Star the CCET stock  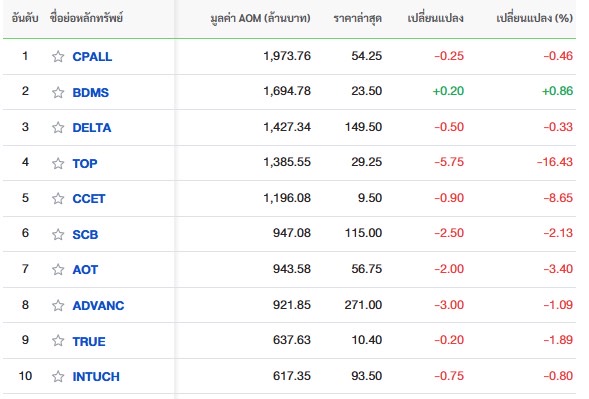pyautogui.click(x=58, y=198)
